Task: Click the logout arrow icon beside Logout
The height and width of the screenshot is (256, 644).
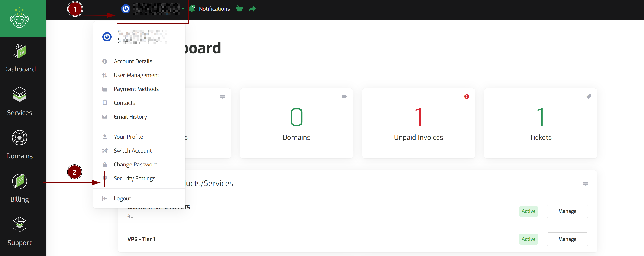Action: pos(104,198)
